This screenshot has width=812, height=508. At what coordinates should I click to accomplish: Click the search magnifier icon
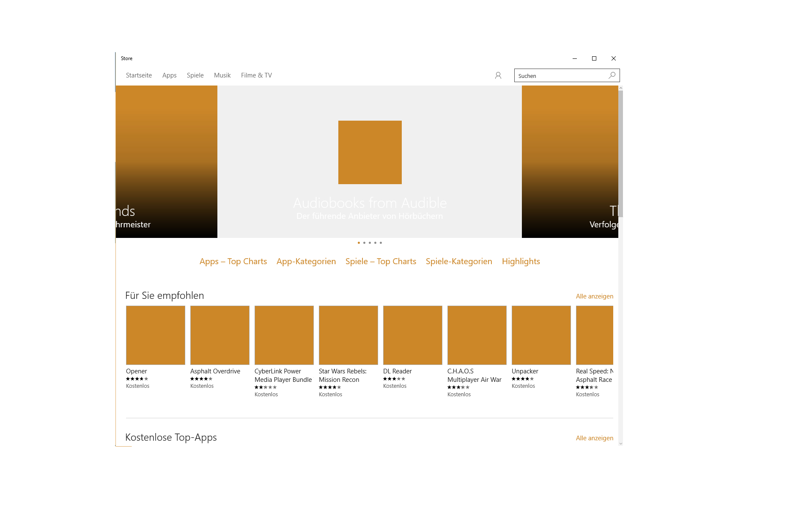click(x=612, y=75)
